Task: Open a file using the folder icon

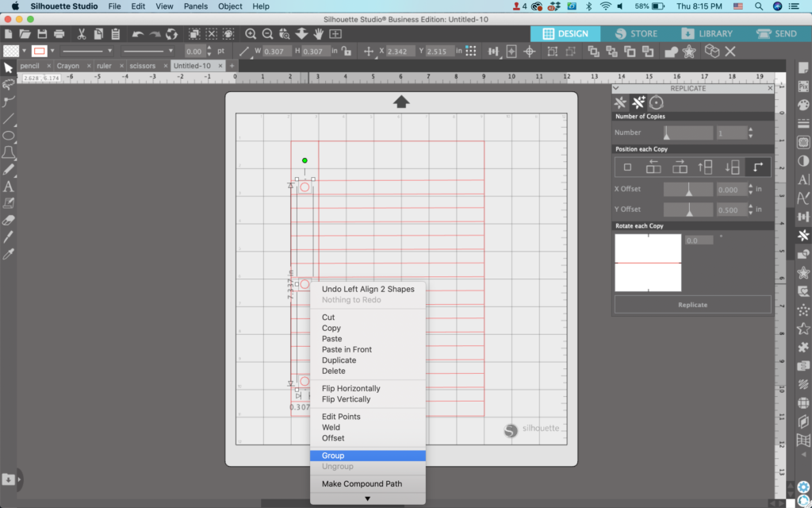Action: click(25, 34)
